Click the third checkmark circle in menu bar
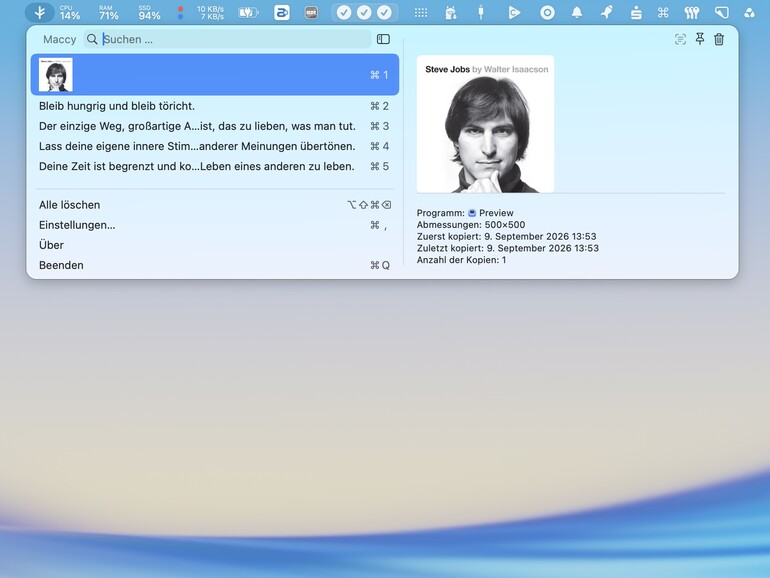Screen dimensions: 770x578 [x=385, y=13]
